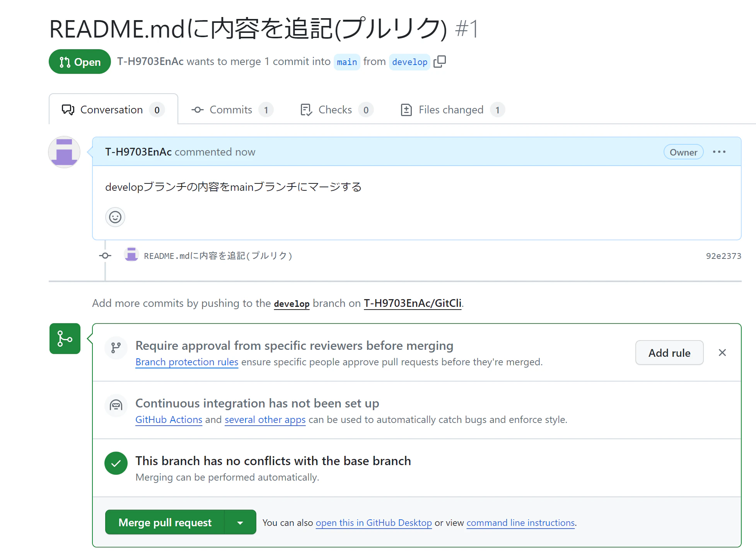Screen dimensions: 756x558
Task: Expand the merge method dropdown arrow
Action: click(240, 523)
